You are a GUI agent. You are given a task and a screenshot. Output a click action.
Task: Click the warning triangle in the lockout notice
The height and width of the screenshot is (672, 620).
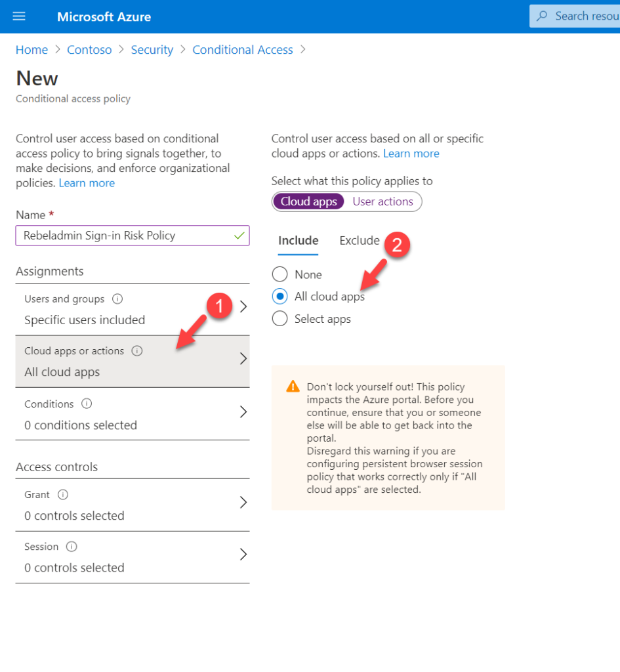pos(292,387)
